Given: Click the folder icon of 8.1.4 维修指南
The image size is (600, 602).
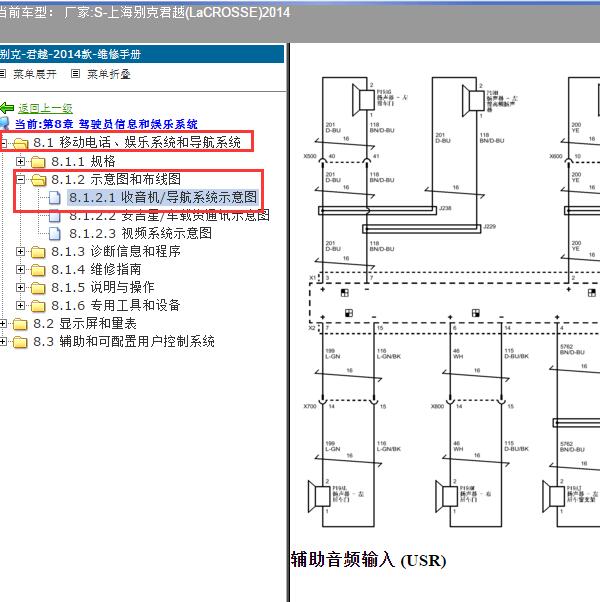Looking at the screenshot, I should 38,270.
